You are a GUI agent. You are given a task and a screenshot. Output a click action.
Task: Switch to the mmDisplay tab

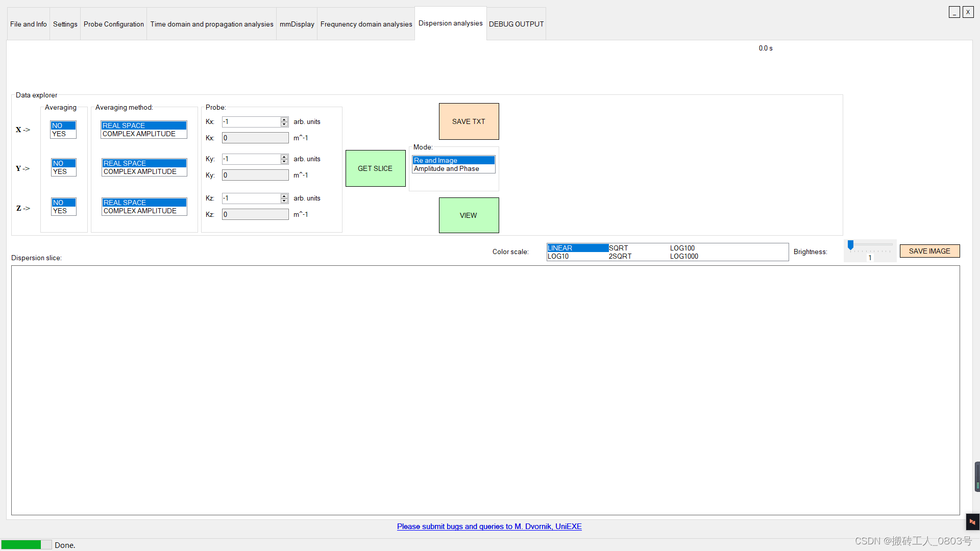pyautogui.click(x=297, y=24)
